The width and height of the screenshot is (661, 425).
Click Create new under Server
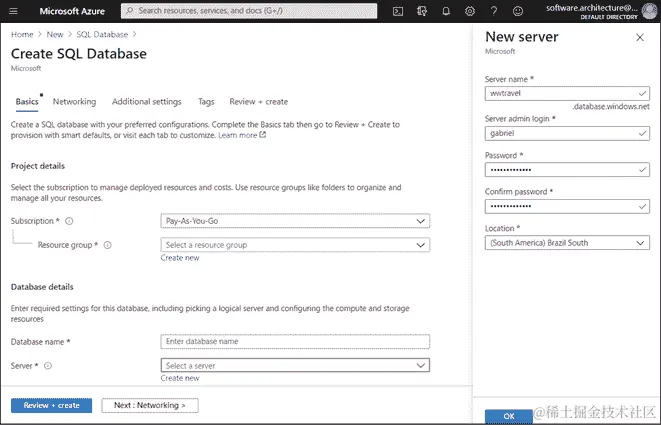(x=180, y=378)
